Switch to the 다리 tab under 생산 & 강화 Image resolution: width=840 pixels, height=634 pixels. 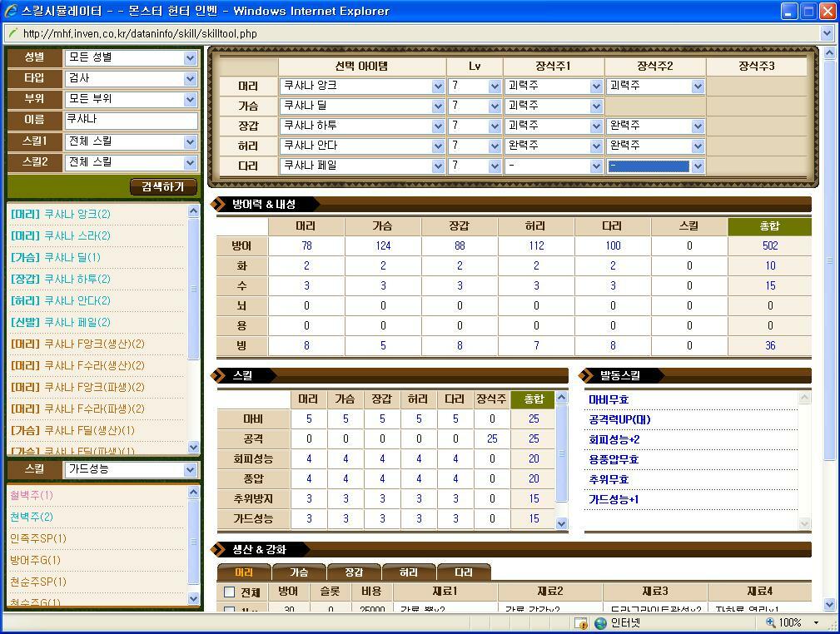coord(465,572)
